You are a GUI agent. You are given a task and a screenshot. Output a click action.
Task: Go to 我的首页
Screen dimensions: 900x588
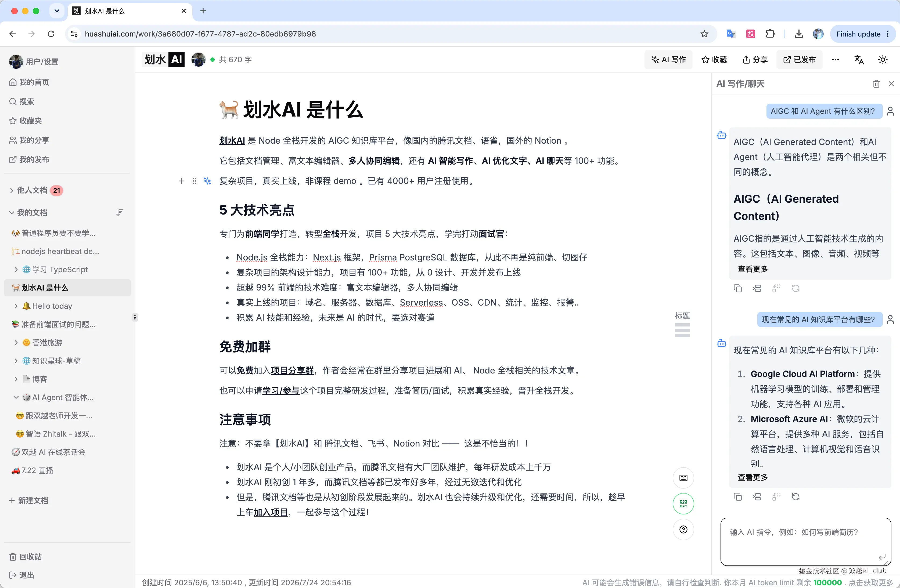click(x=30, y=82)
